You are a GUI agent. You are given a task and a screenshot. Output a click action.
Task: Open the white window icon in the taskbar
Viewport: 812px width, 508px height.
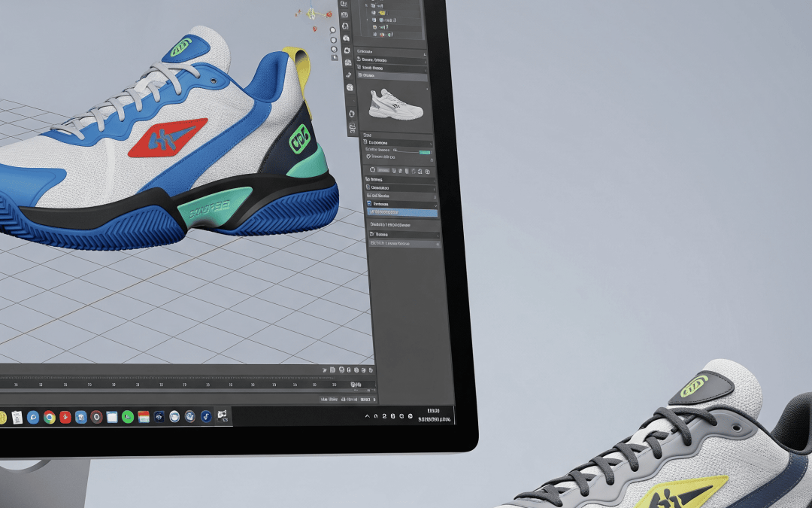click(112, 417)
